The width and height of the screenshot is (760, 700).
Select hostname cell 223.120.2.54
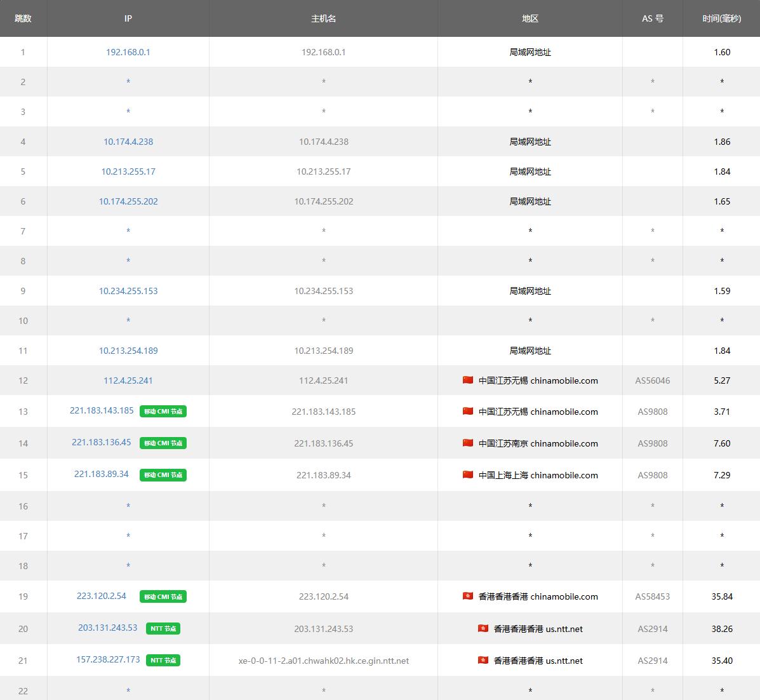point(323,596)
